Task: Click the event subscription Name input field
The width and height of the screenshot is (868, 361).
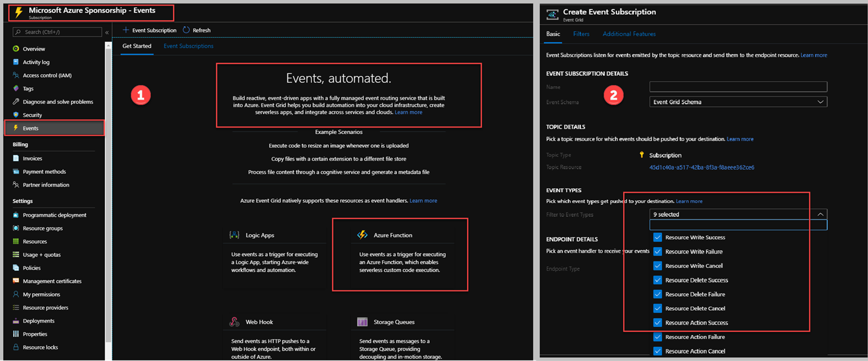Action: [738, 87]
